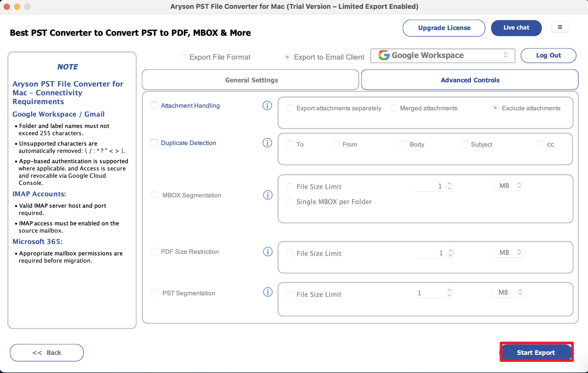Expand the MB unit dropdown for MBOX Segmentation
Image resolution: width=588 pixels, height=373 pixels.
point(509,185)
